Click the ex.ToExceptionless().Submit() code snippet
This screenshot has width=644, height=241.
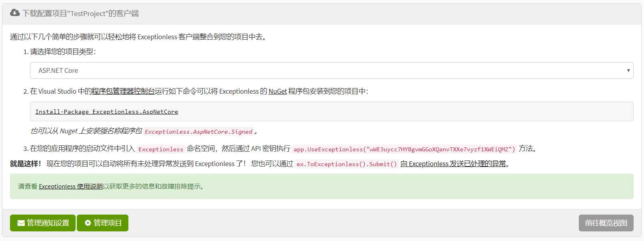347,164
